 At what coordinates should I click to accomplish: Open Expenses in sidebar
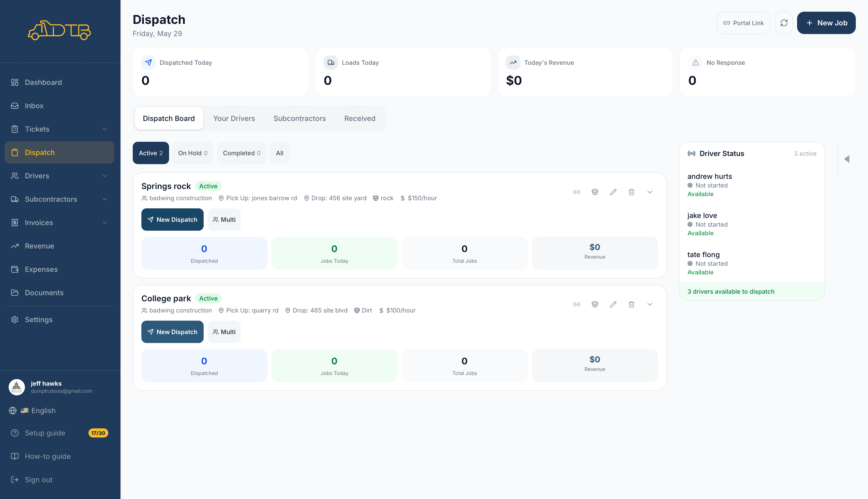[x=59, y=269]
